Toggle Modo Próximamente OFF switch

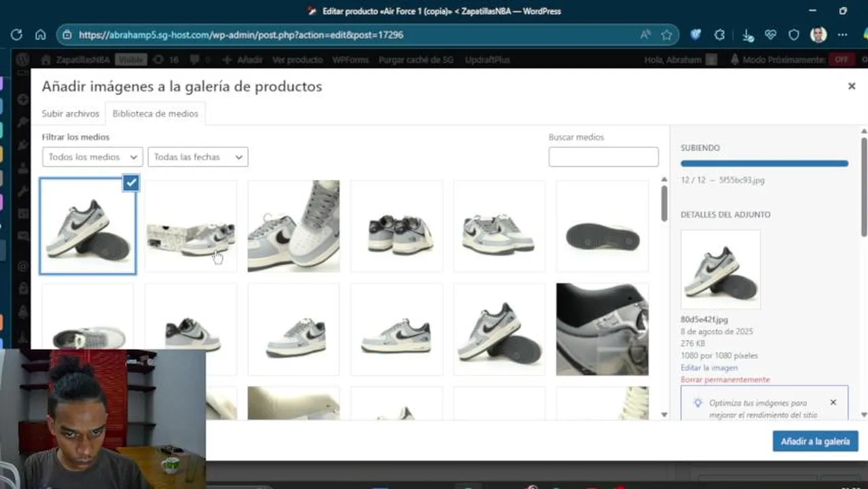pos(841,60)
